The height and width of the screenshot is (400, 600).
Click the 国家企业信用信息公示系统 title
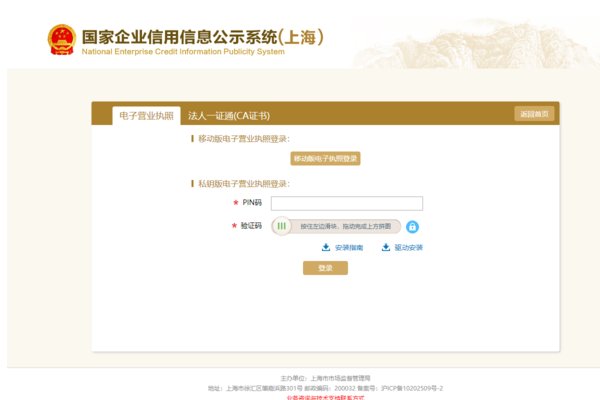point(203,37)
